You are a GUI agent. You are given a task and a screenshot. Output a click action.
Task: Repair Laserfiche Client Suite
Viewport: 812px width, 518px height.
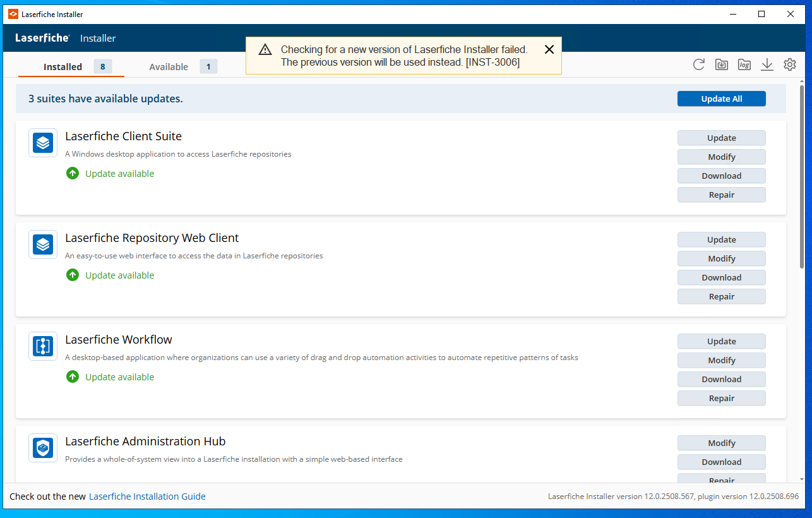click(x=722, y=195)
